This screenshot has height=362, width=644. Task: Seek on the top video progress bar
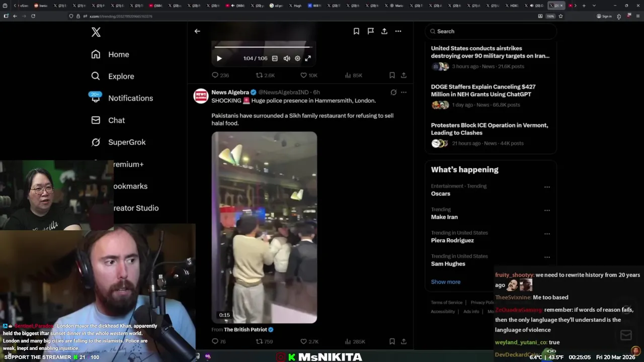tap(264, 47)
